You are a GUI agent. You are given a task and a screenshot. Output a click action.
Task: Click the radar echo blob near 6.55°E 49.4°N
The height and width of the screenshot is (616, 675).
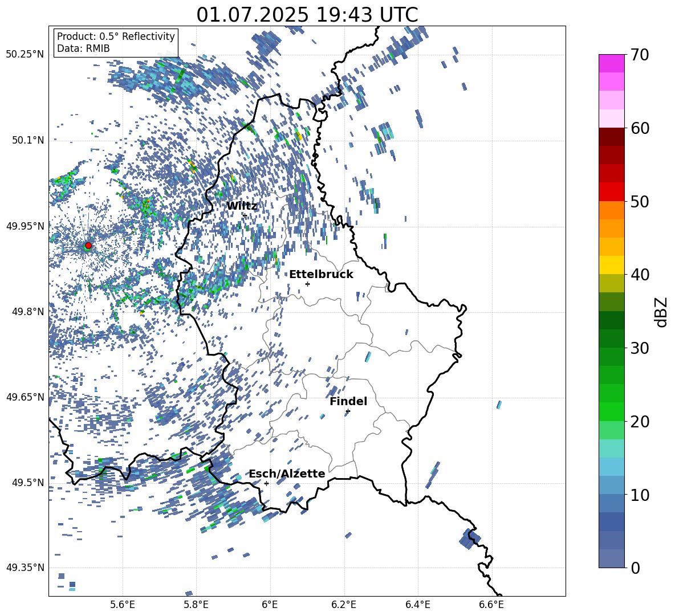[x=470, y=539]
